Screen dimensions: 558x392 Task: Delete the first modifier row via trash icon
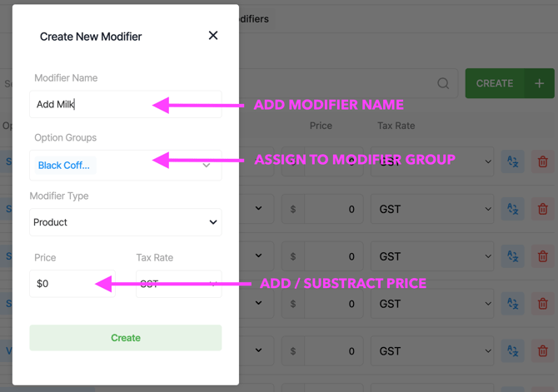(543, 161)
